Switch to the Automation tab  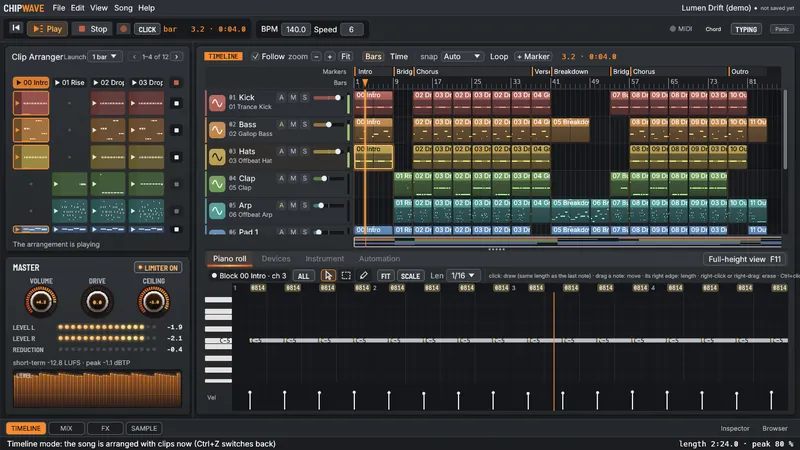coord(379,259)
